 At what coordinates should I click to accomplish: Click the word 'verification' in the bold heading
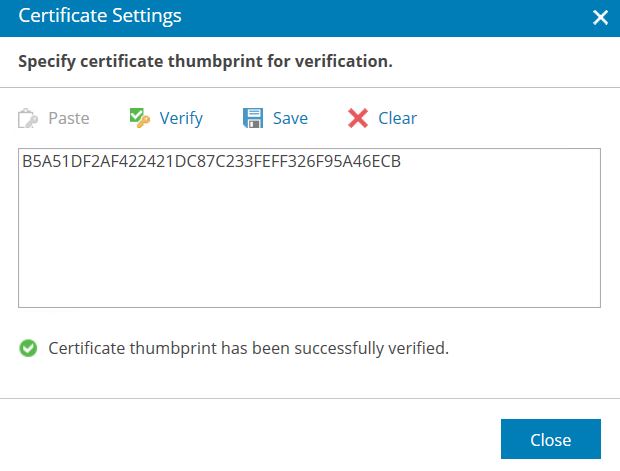tap(344, 62)
